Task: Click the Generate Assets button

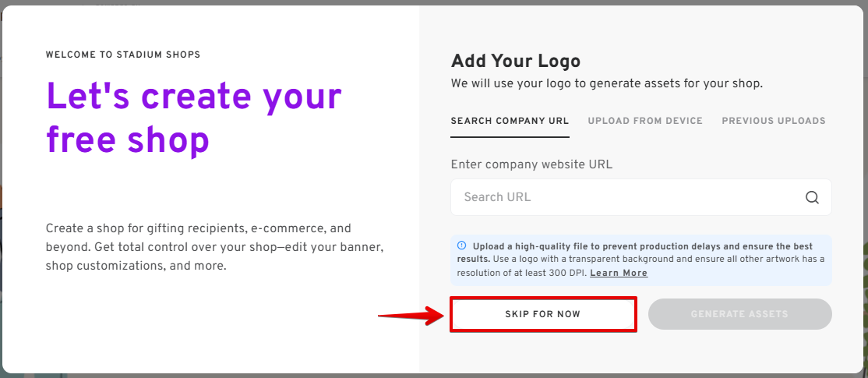Action: tap(739, 314)
